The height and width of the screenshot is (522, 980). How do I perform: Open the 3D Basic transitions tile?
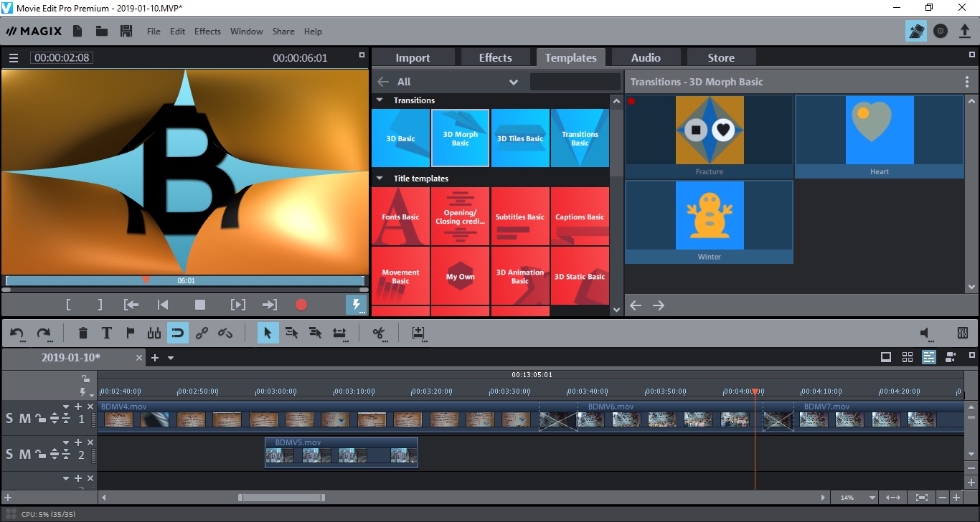point(401,138)
